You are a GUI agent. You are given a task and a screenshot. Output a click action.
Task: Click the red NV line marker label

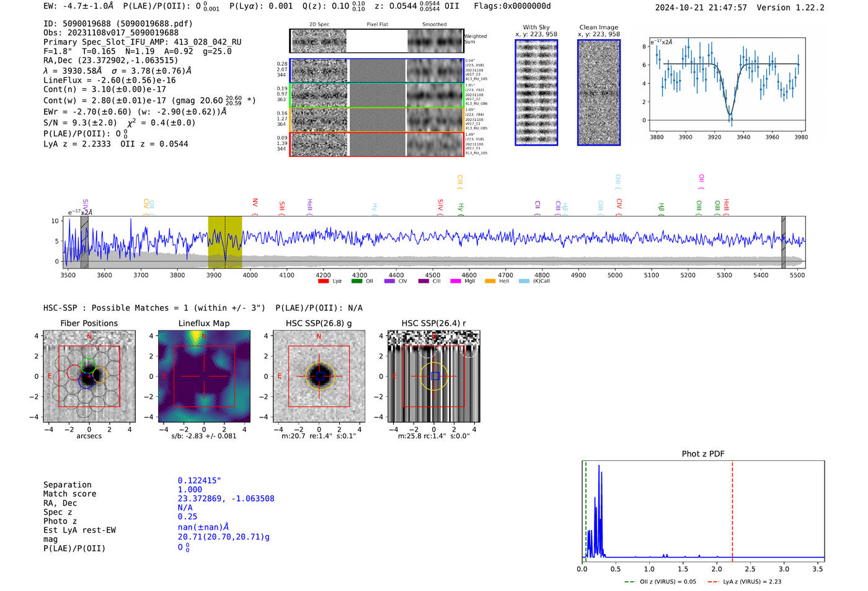pos(255,203)
